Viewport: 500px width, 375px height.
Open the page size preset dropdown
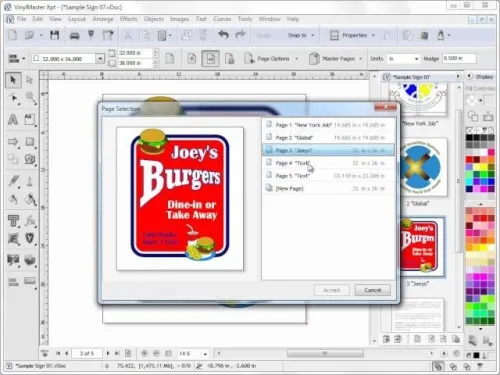[x=100, y=59]
